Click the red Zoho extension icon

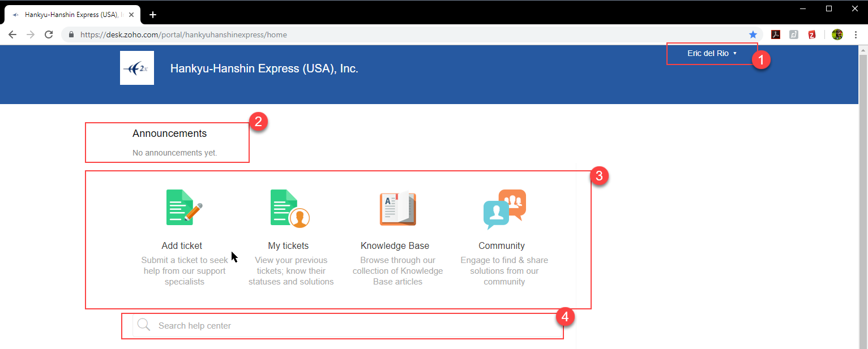812,35
